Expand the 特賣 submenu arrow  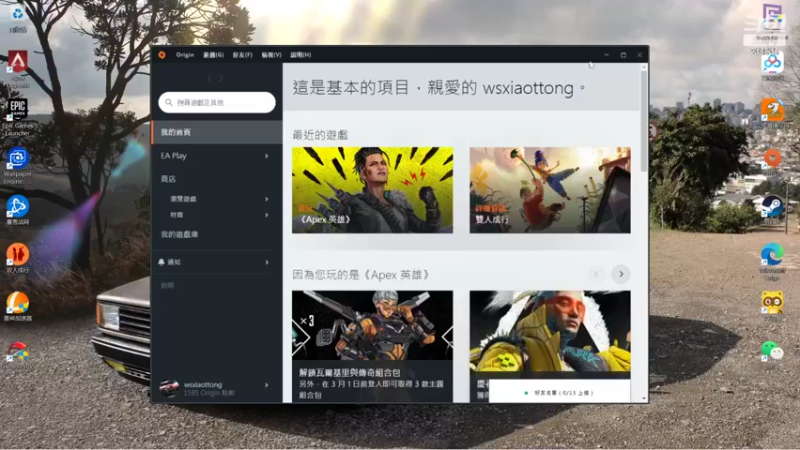(266, 215)
